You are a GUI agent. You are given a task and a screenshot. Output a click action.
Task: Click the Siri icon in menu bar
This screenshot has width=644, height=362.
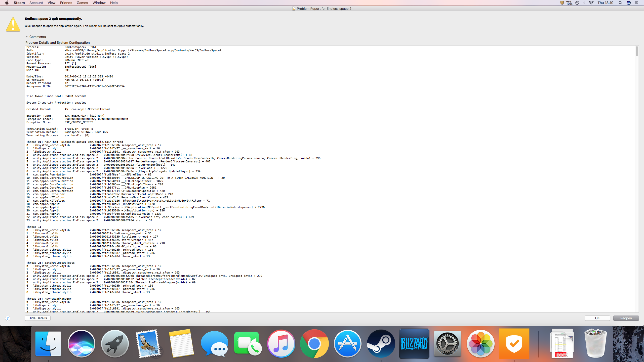628,3
